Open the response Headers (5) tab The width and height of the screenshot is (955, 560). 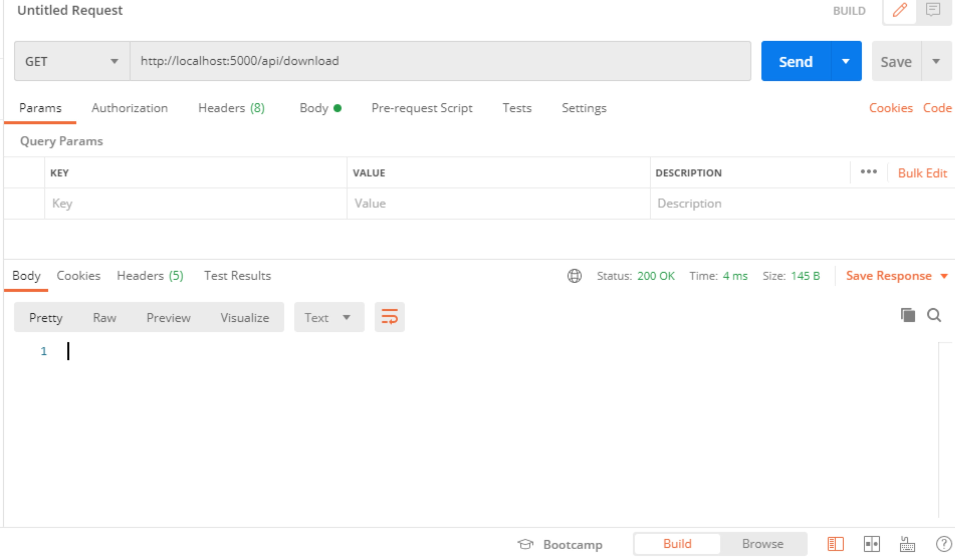(150, 276)
